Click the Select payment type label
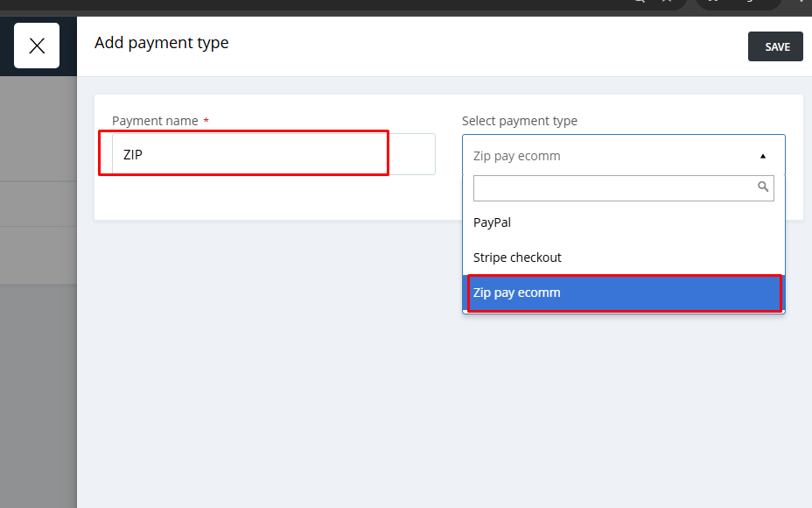812x508 pixels. click(520, 121)
